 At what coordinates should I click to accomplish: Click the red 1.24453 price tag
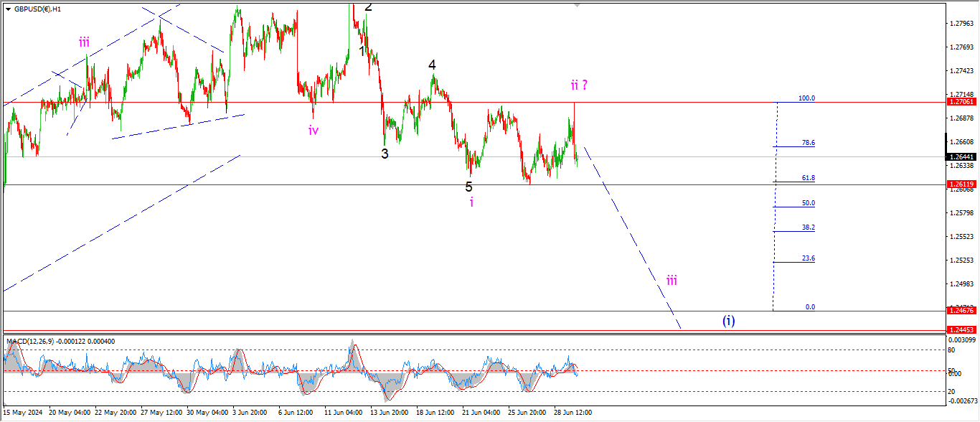[961, 330]
